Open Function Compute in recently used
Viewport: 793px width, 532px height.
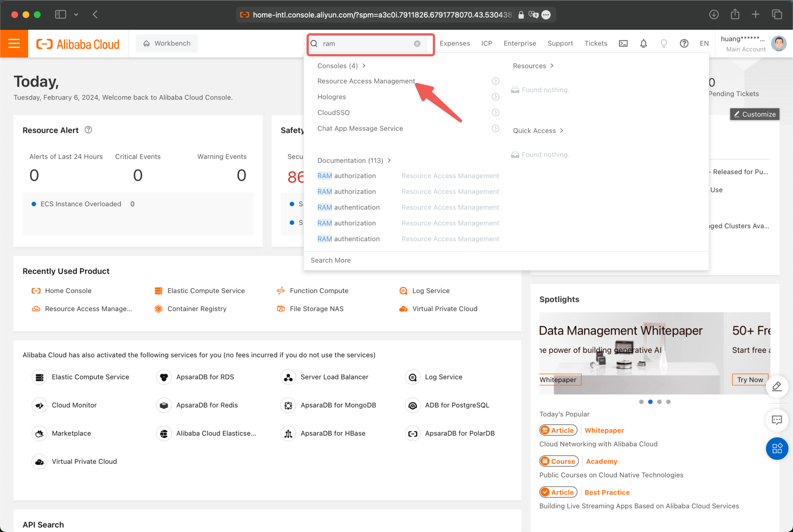pos(312,290)
